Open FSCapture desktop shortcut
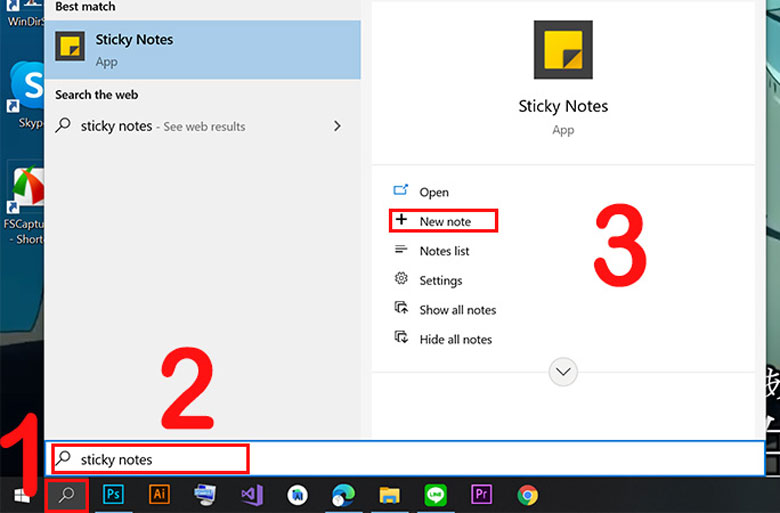 (25, 205)
